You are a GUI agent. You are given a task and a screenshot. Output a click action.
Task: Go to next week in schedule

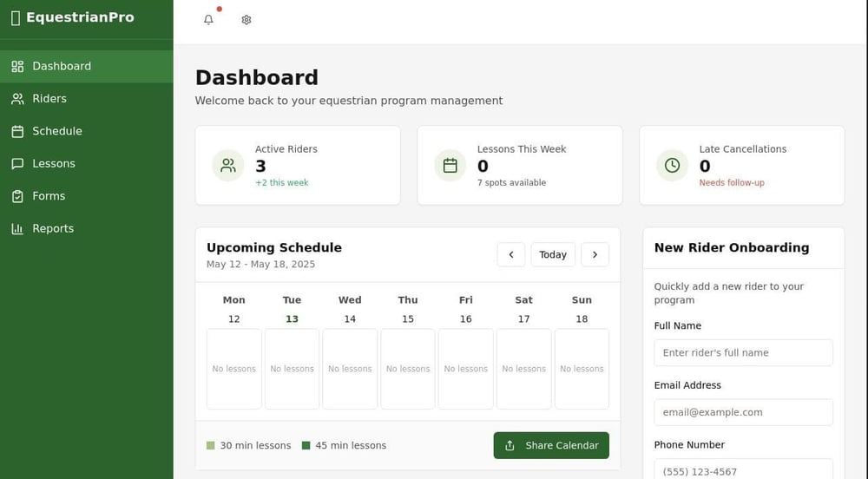(x=595, y=254)
